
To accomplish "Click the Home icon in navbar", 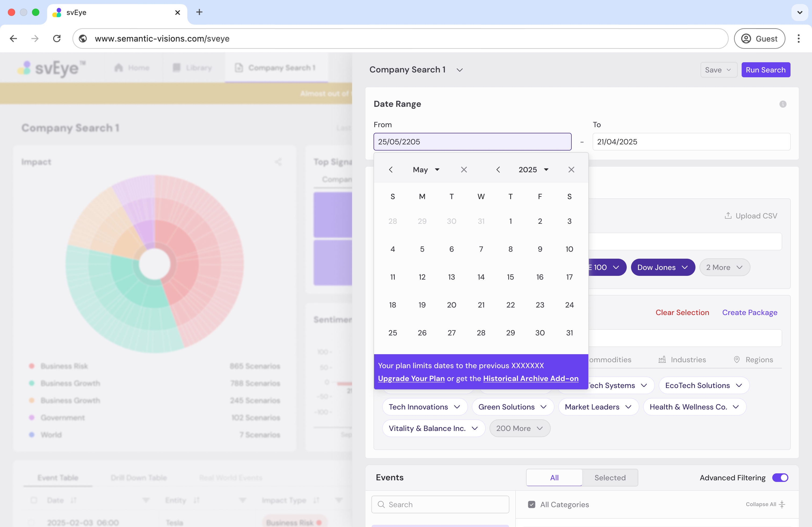I will point(118,68).
